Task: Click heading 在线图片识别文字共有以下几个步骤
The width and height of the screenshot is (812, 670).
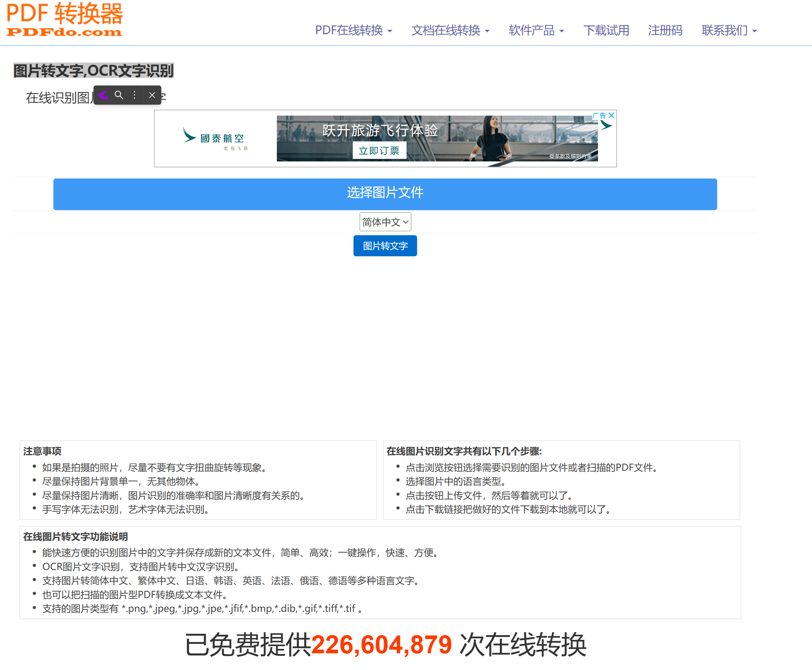Action: pos(464,451)
